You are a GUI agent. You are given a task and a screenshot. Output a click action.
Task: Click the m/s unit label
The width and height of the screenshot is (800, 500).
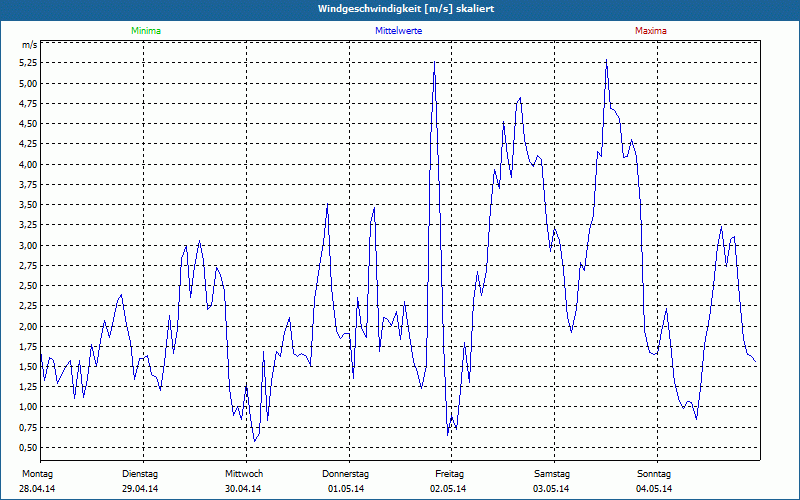click(30, 45)
